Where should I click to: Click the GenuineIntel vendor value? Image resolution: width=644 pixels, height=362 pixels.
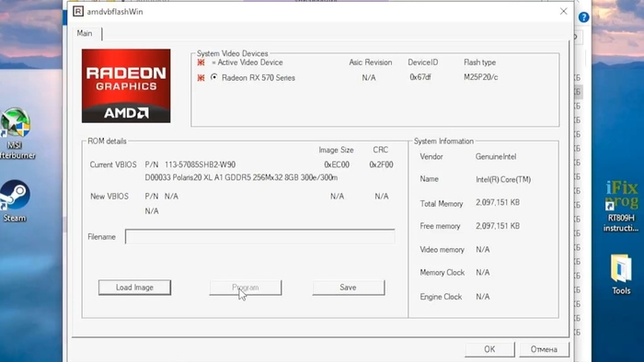496,156
